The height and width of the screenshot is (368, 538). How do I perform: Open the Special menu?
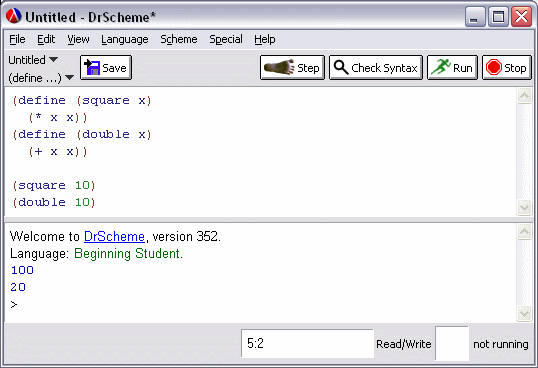pos(226,40)
